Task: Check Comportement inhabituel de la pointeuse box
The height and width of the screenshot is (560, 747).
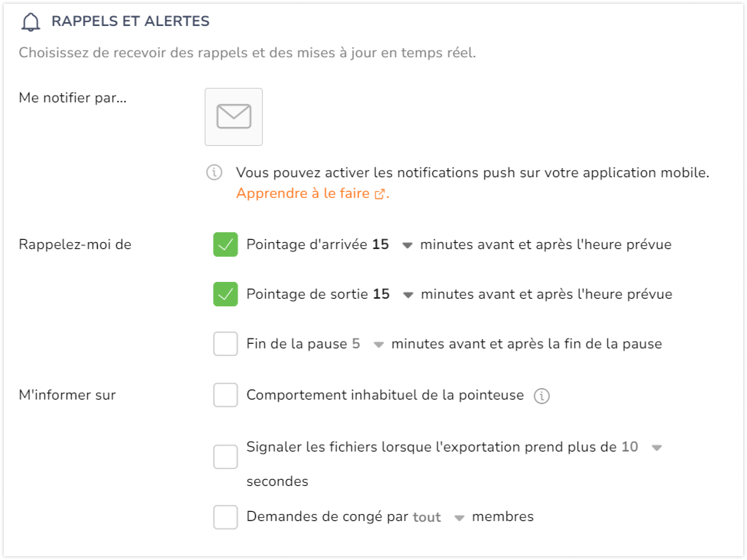Action: [225, 395]
